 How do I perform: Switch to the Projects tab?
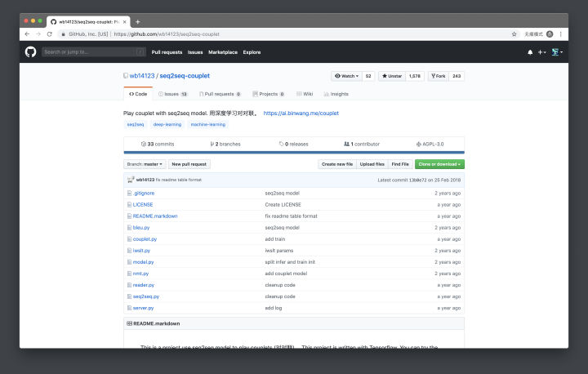point(269,94)
